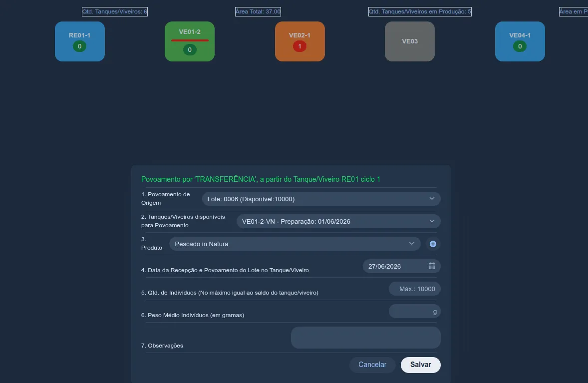Focus the Peso Médio Indivíduos grams field

point(414,312)
